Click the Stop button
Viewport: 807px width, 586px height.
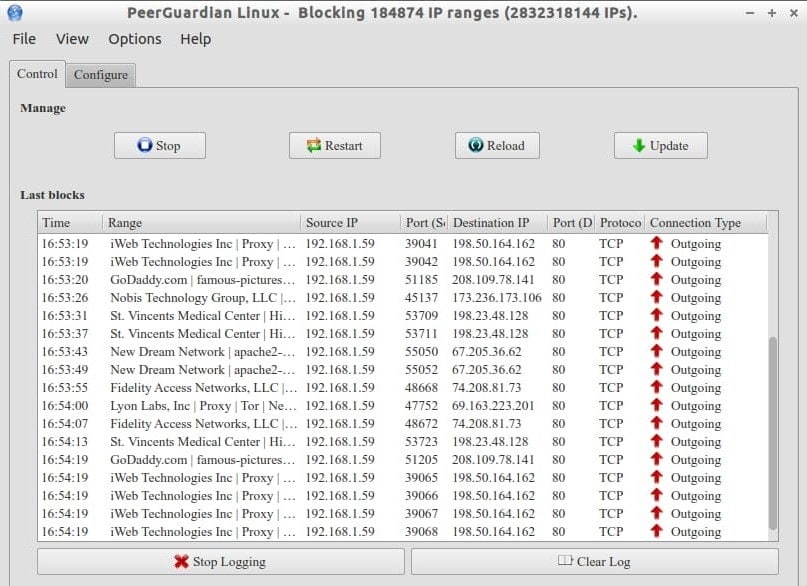pos(160,146)
